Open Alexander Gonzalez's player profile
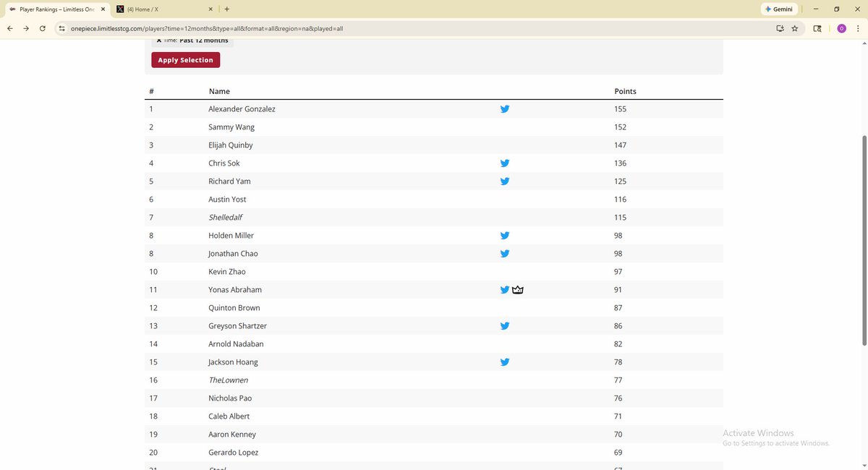Screen dimensions: 868x470 tap(242, 109)
